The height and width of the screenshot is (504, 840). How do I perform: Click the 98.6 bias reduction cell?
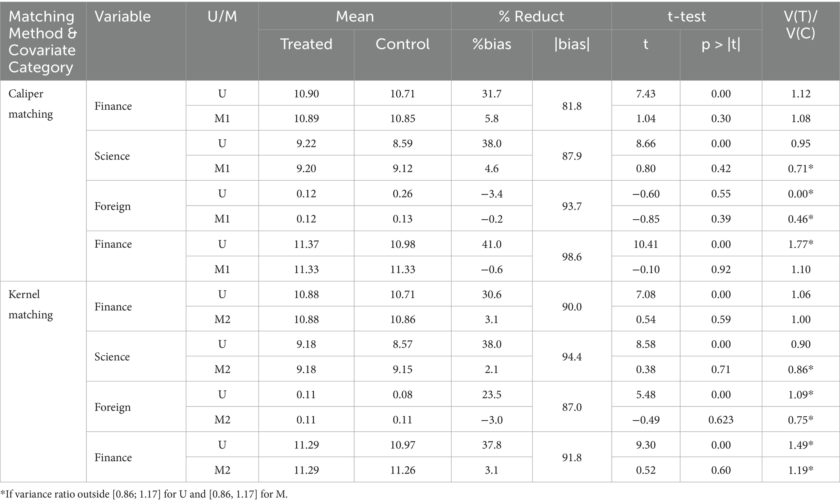coord(572,257)
